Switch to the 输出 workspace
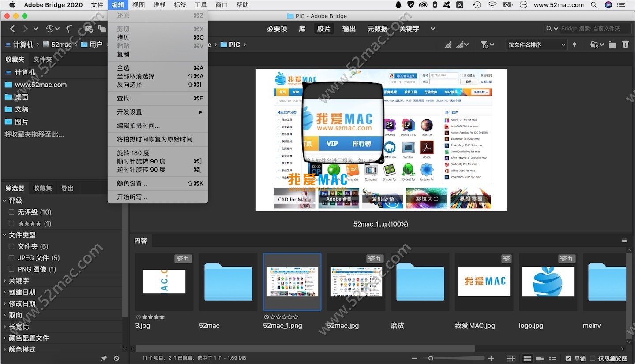The image size is (635, 364). (x=349, y=29)
